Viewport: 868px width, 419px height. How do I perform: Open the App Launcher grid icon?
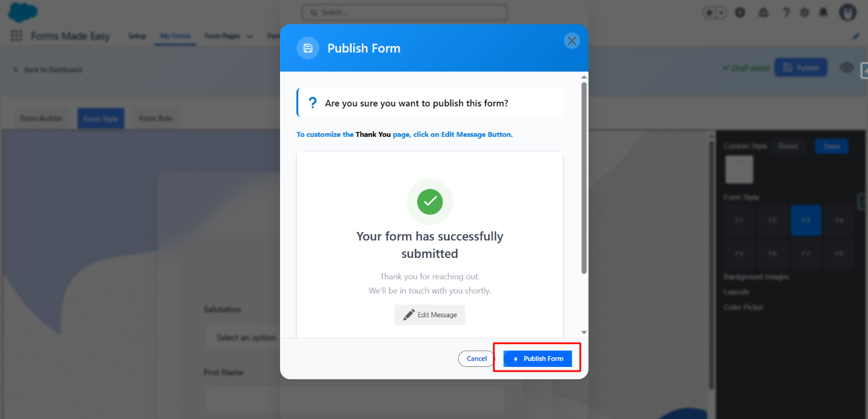tap(16, 36)
